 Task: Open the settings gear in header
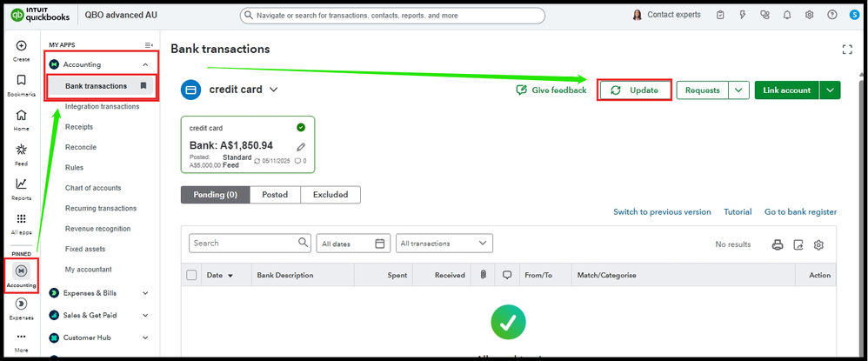click(x=810, y=15)
